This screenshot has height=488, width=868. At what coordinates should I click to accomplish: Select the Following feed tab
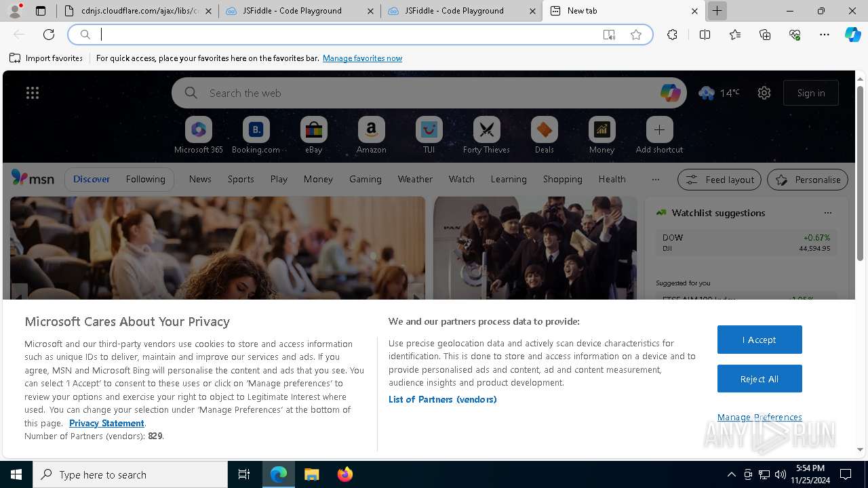145,179
